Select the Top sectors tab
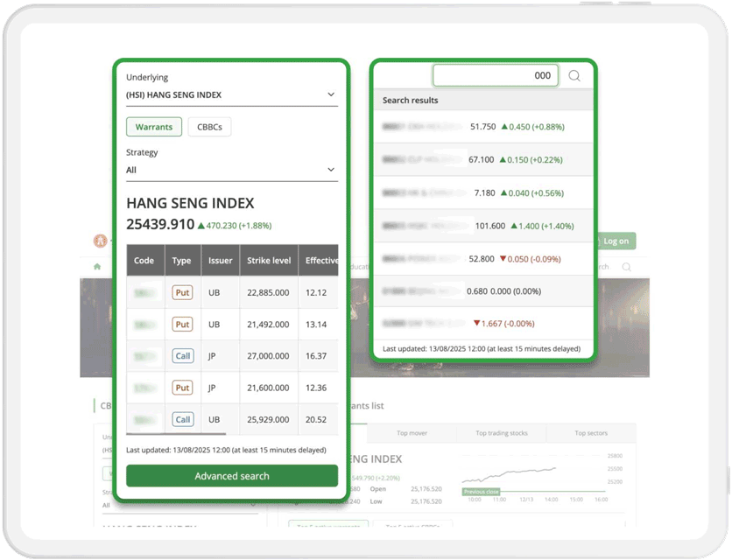This screenshot has width=732, height=560. [x=591, y=433]
